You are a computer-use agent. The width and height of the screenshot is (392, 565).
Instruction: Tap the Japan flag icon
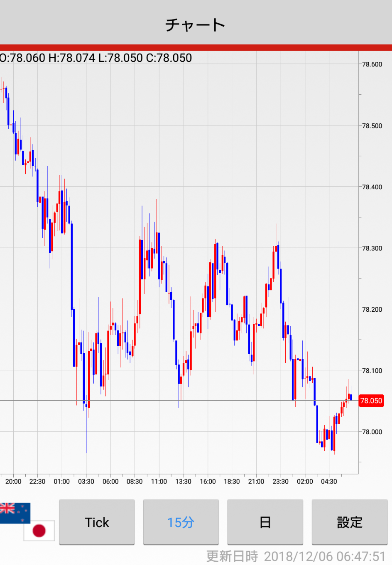(x=39, y=531)
